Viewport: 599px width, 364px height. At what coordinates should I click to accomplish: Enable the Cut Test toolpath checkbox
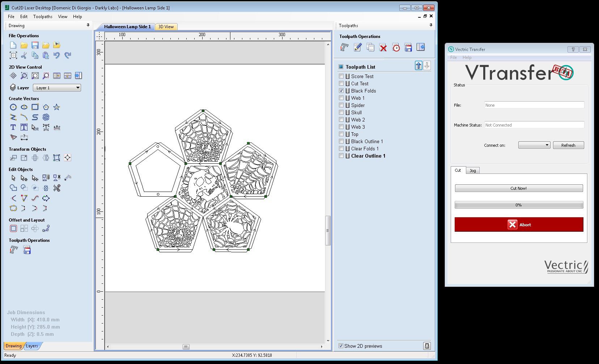click(341, 83)
